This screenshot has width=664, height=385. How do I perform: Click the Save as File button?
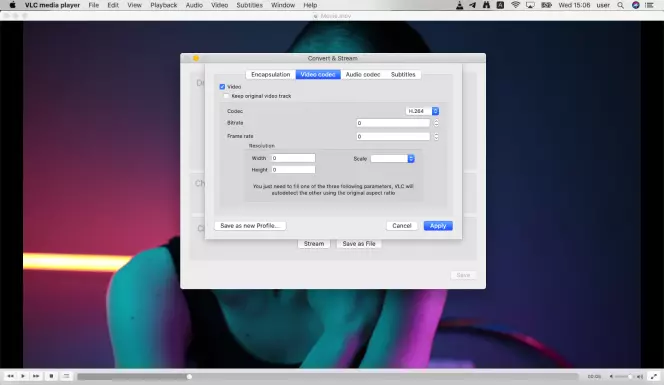point(359,244)
